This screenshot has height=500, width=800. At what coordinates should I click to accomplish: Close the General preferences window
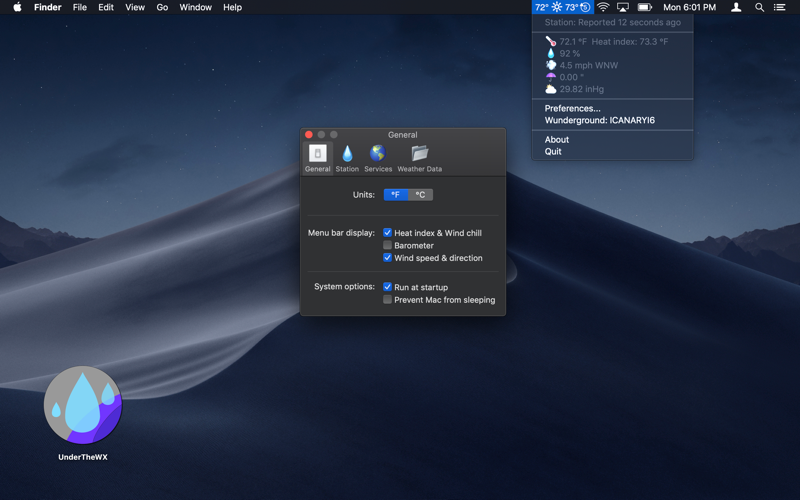(x=309, y=135)
